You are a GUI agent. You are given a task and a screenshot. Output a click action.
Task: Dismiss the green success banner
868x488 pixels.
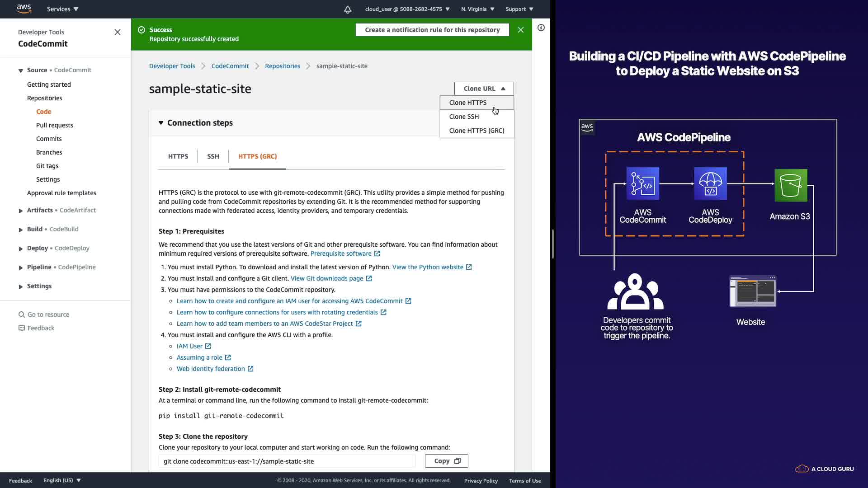(521, 30)
